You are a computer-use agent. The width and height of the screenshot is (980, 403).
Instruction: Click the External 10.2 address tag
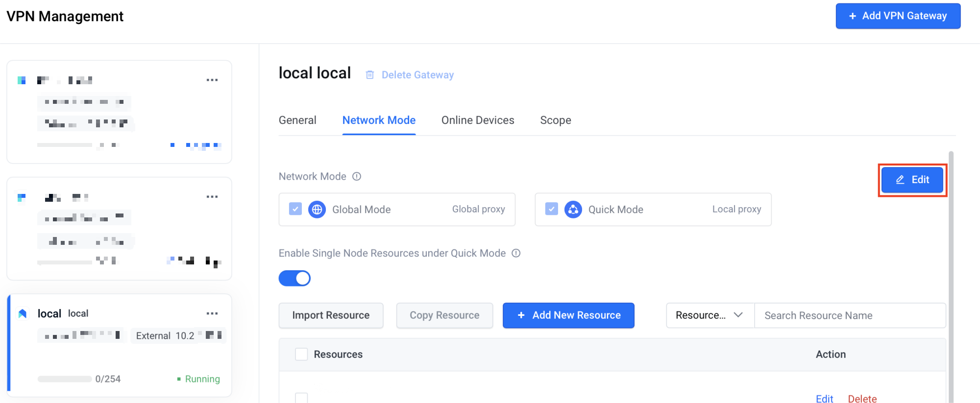pos(178,335)
